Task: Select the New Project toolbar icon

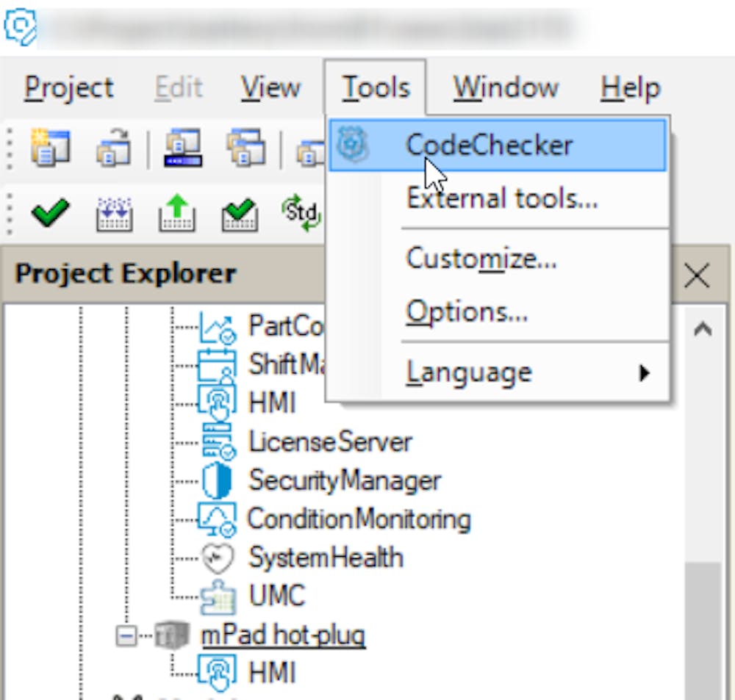Action: (x=51, y=148)
